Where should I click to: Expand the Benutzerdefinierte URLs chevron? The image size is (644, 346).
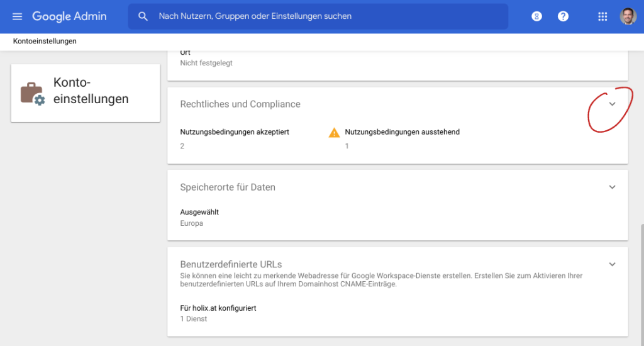click(612, 264)
